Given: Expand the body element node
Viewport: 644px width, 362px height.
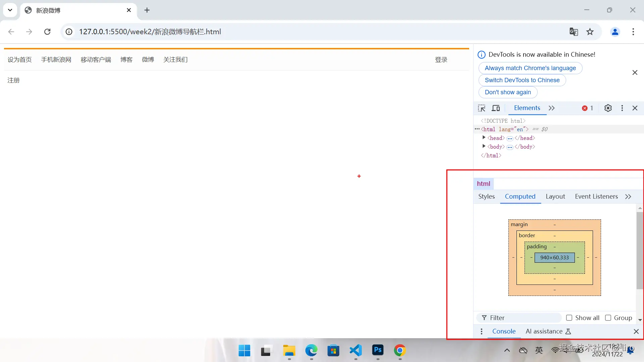Looking at the screenshot, I should click(484, 146).
